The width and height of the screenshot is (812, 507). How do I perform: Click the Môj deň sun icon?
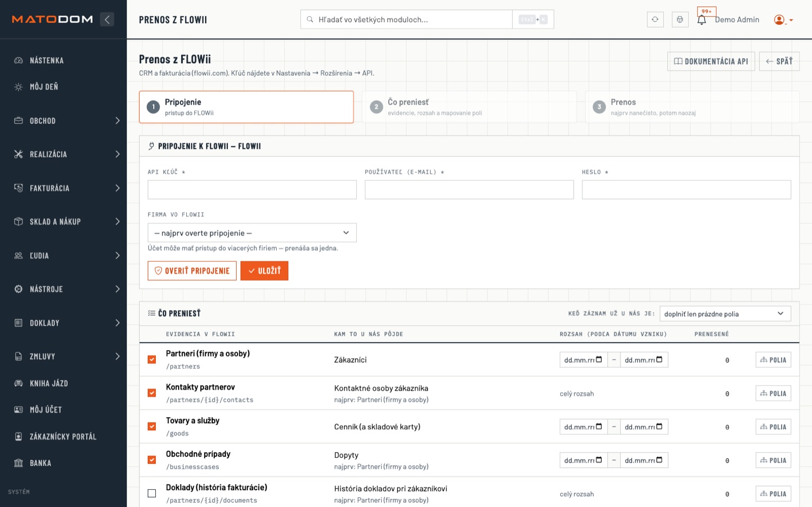18,87
